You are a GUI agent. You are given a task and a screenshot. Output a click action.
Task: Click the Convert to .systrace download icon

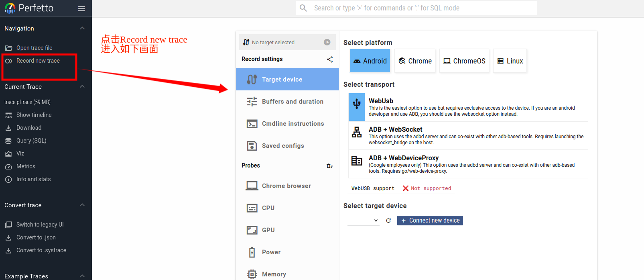point(8,250)
